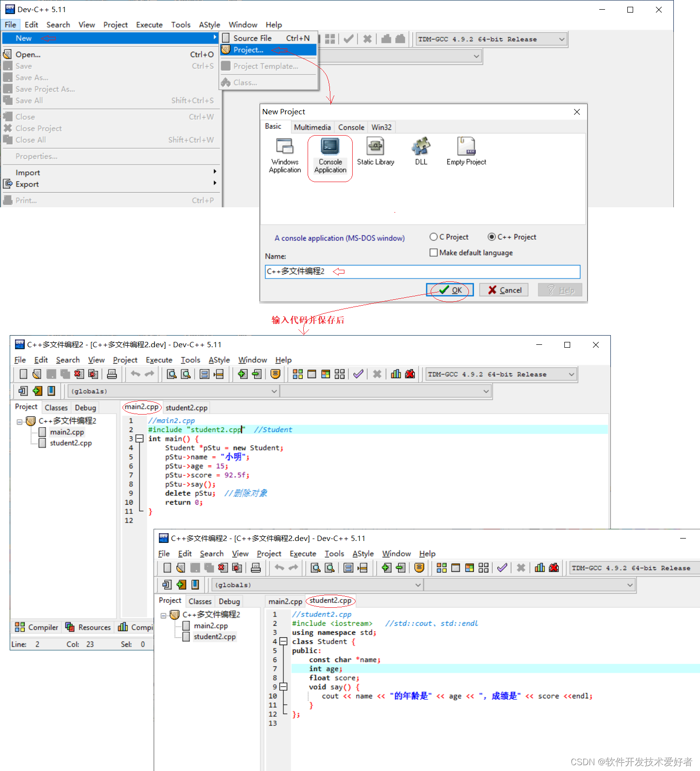
Task: Click Syntax Check checkmark in main2.cpp editor window
Action: click(358, 374)
